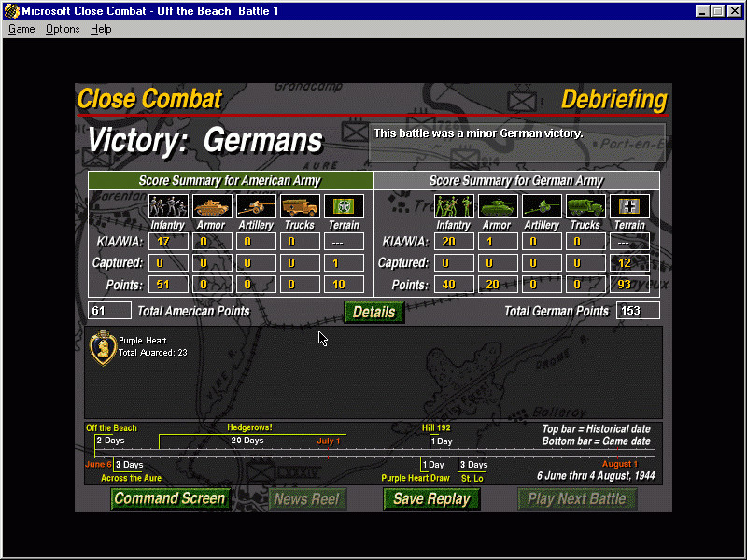Select American Terrain Points value 10
The width and height of the screenshot is (747, 560).
tap(344, 285)
